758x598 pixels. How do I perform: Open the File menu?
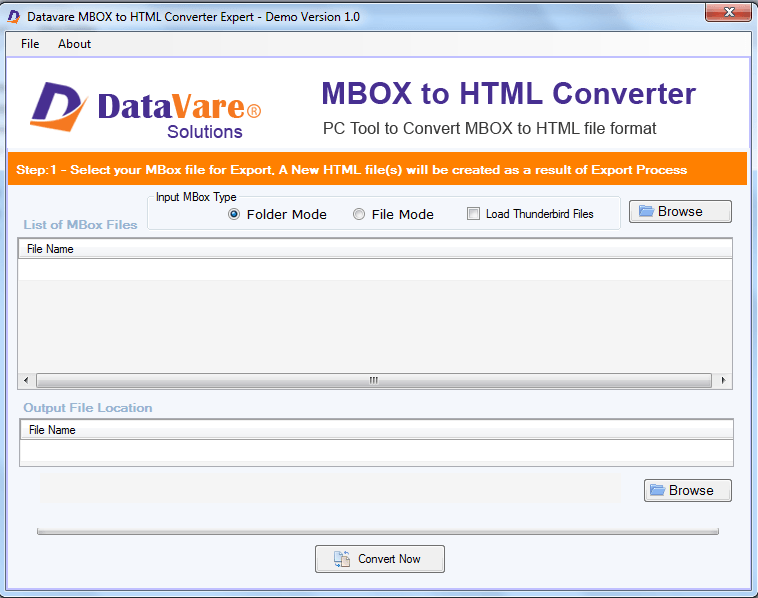pyautogui.click(x=30, y=44)
